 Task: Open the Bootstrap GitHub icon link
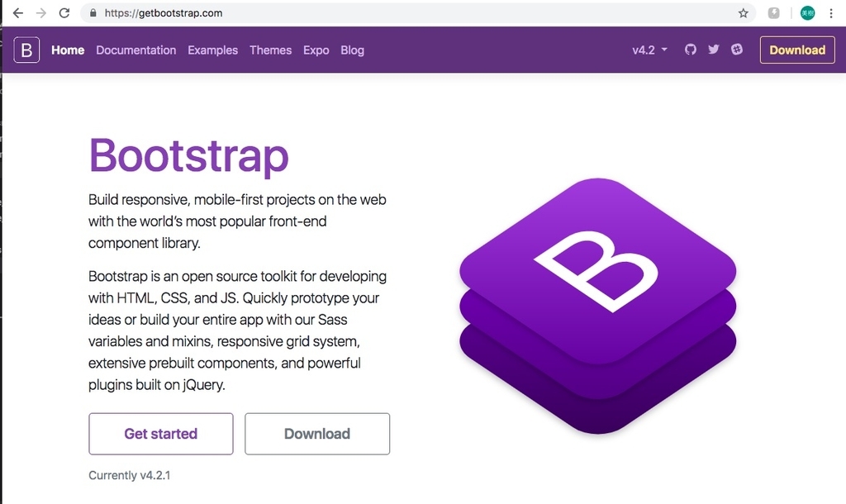point(690,50)
